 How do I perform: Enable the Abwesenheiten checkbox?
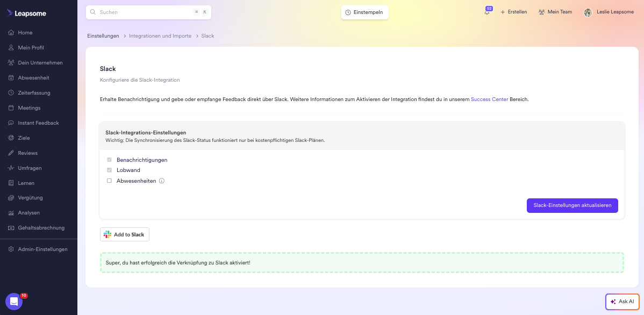point(109,181)
